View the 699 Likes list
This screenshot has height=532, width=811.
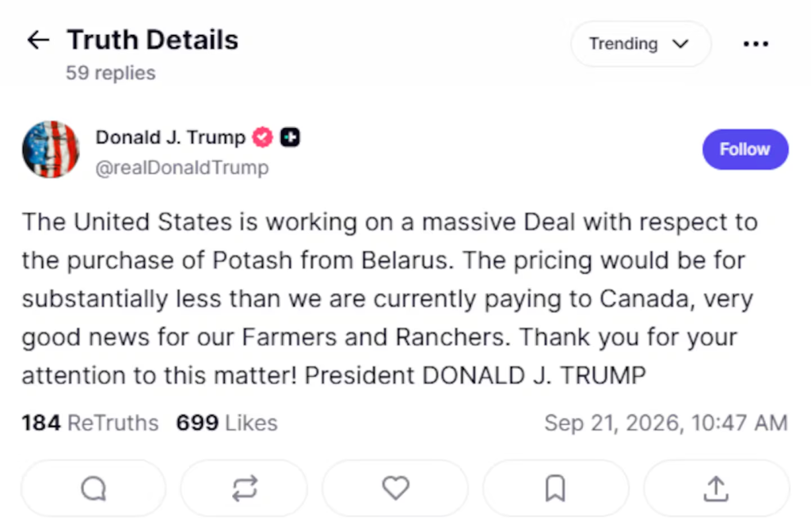227,423
